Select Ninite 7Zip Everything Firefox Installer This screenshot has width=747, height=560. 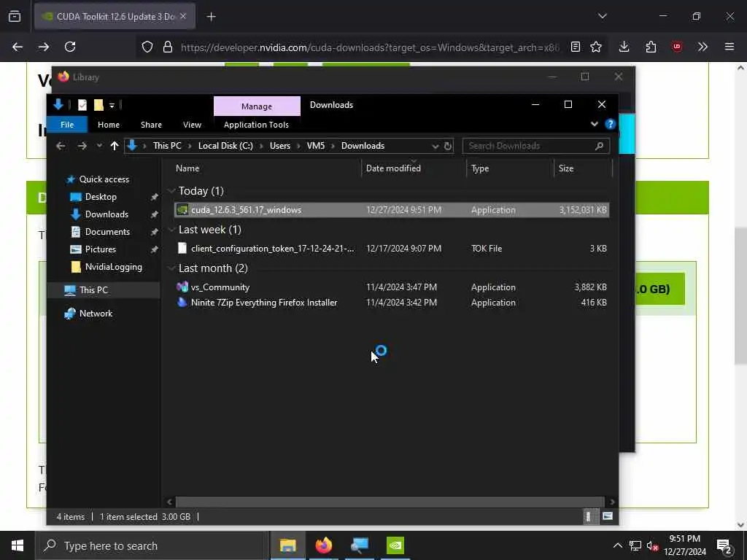point(392,303)
